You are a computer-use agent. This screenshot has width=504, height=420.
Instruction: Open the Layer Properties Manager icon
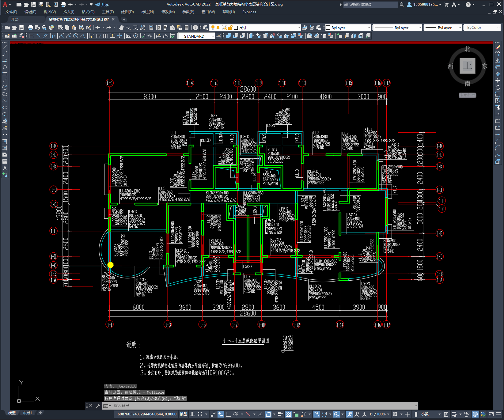coord(206,28)
